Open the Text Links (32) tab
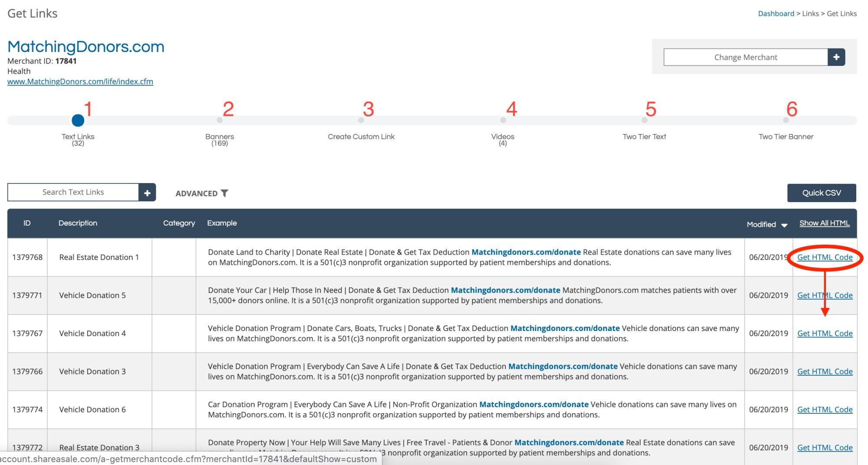This screenshot has width=868, height=465. (x=78, y=140)
